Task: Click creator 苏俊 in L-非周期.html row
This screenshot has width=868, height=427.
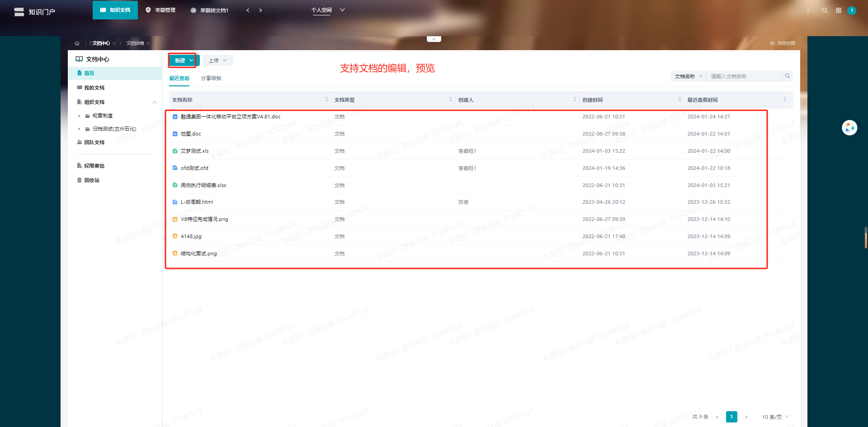Action: (x=463, y=202)
